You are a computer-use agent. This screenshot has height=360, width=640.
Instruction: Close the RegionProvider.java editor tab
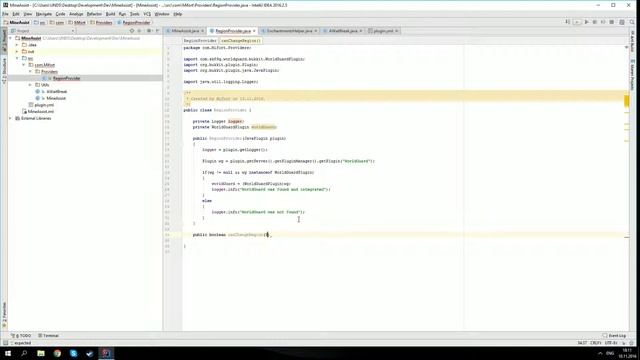(254, 31)
